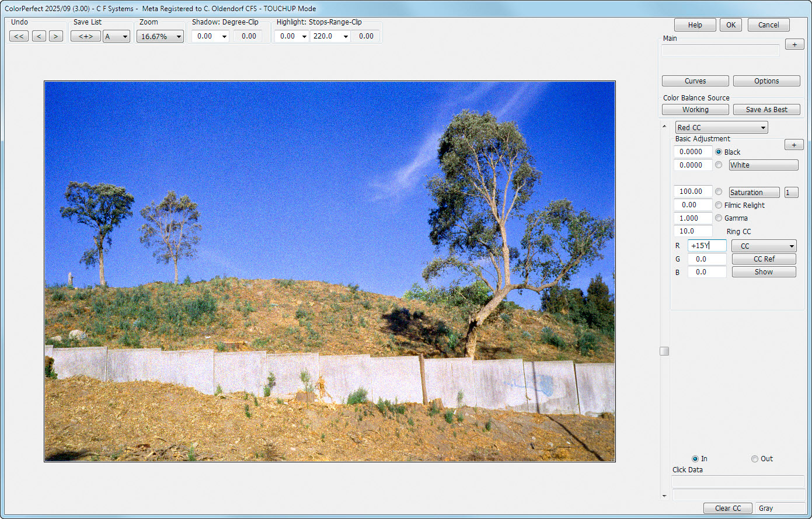Click the undo one step '<' button

click(x=39, y=36)
